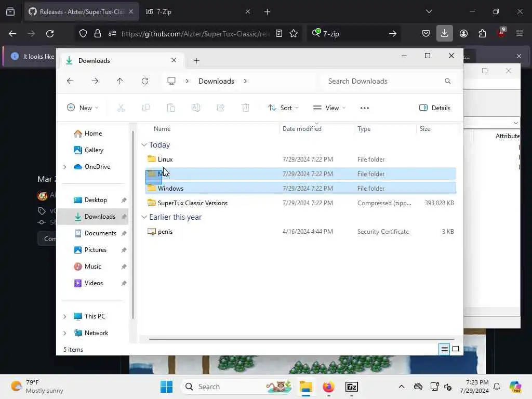
Task: Expand Network in navigation pane
Action: point(65,333)
